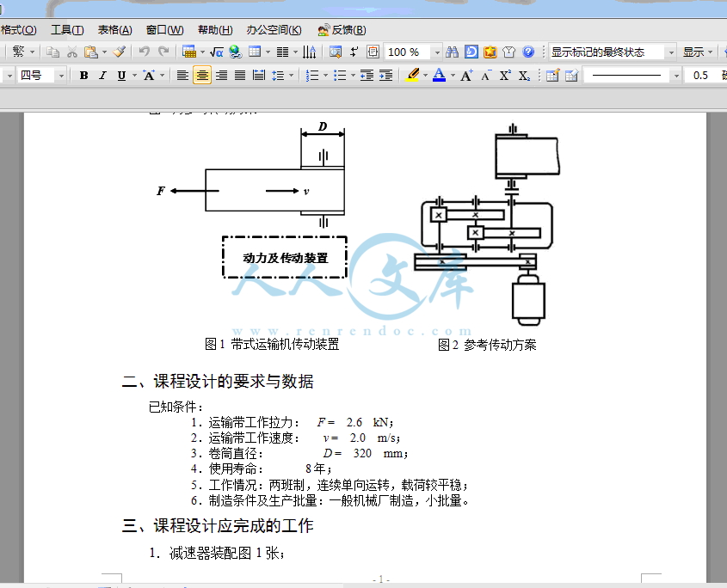Viewport: 727px width, 588px height.
Task: Click the Copy icon
Action: 52,52
